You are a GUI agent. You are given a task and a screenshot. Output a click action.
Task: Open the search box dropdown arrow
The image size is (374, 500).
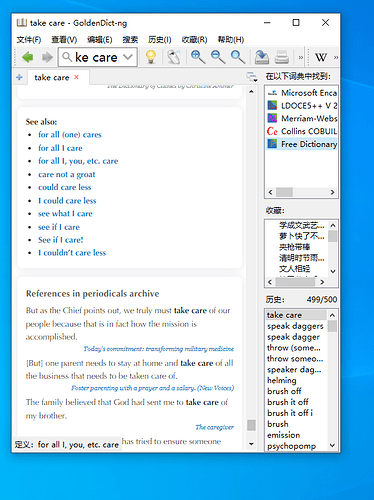tap(127, 57)
